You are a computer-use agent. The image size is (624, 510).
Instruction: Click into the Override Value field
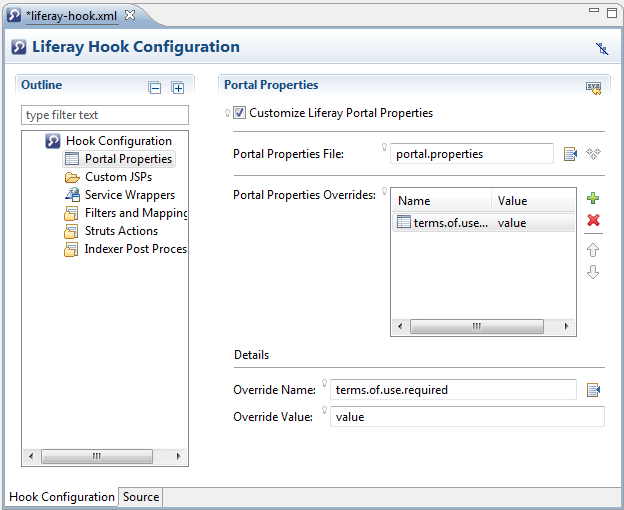pyautogui.click(x=467, y=416)
